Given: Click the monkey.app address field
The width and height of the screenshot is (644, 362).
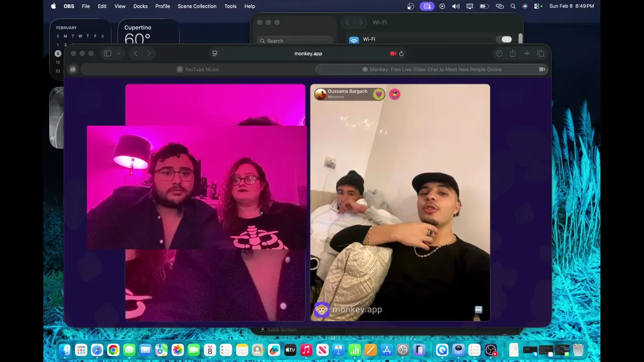Looking at the screenshot, I should tap(308, 53).
